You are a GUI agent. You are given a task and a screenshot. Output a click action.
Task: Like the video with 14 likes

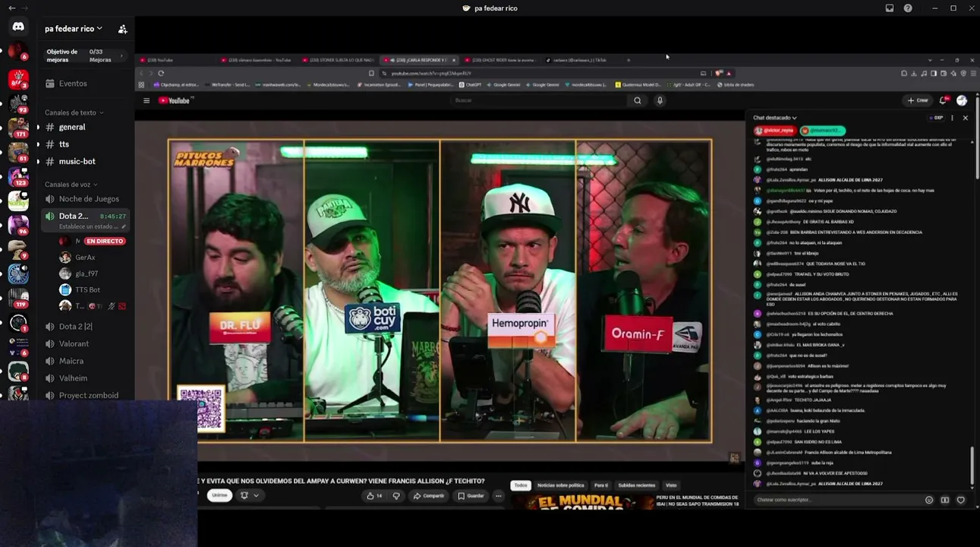tap(374, 496)
